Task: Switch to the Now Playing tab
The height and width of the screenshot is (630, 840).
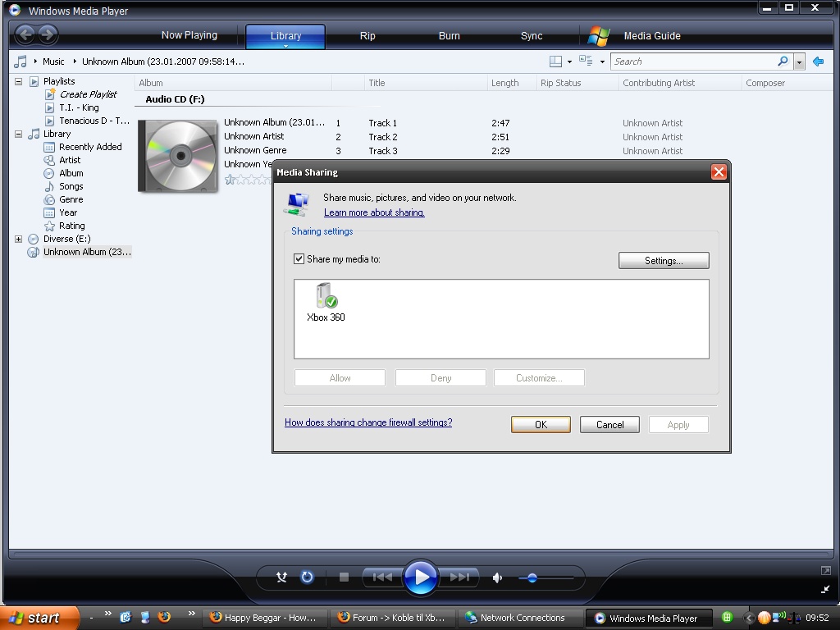Action: tap(189, 35)
